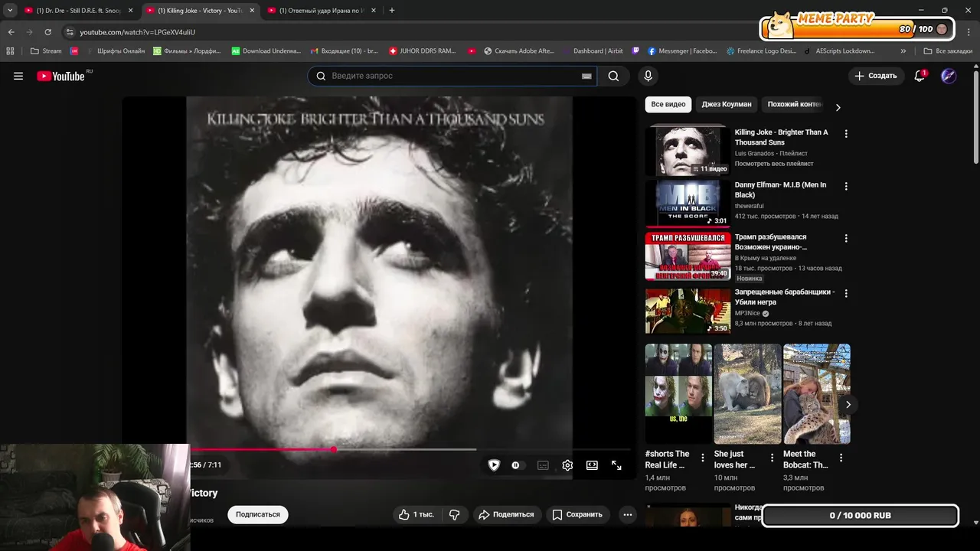The width and height of the screenshot is (980, 551).
Task: Open the lion She just loves her short
Action: (x=747, y=393)
